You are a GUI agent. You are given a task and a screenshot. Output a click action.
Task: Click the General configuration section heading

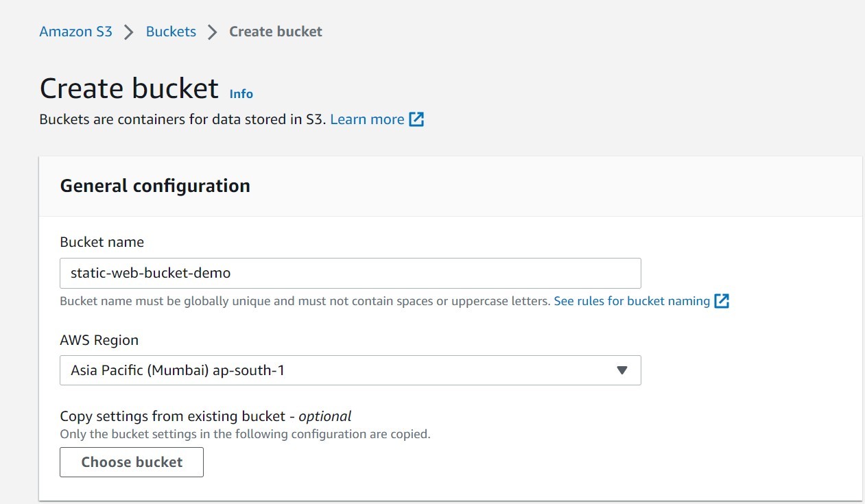pyautogui.click(x=154, y=186)
